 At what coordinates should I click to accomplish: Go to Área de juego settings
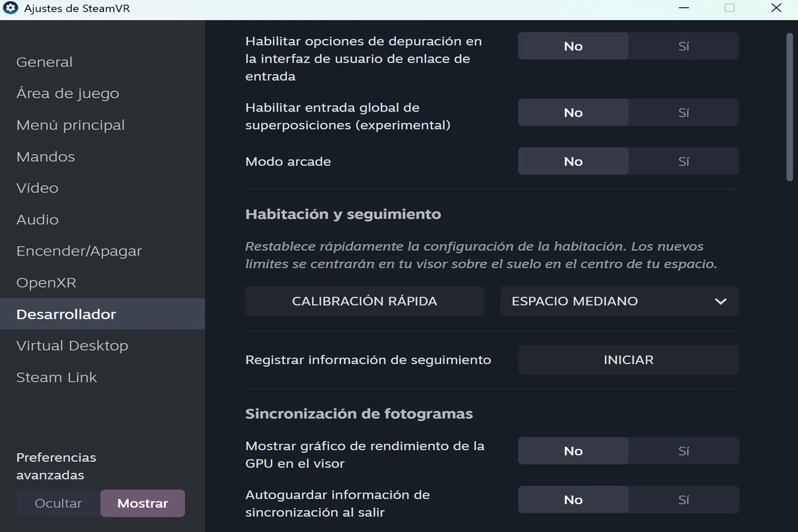pyautogui.click(x=102, y=94)
